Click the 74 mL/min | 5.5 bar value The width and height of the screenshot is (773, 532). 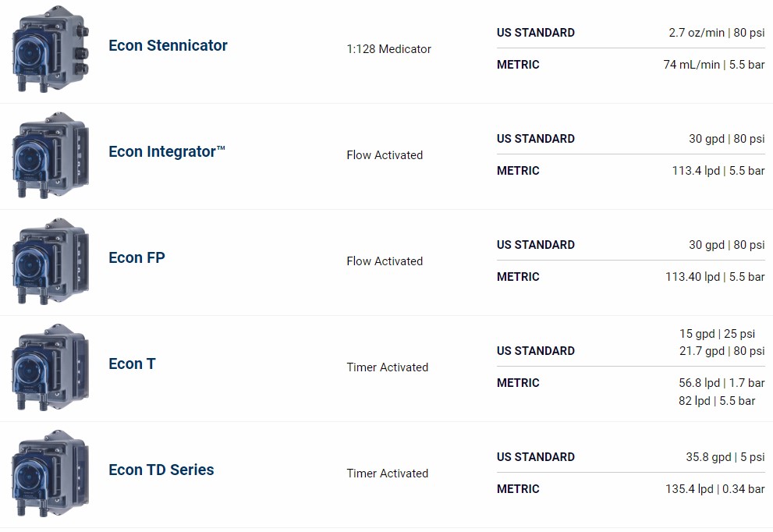point(714,65)
